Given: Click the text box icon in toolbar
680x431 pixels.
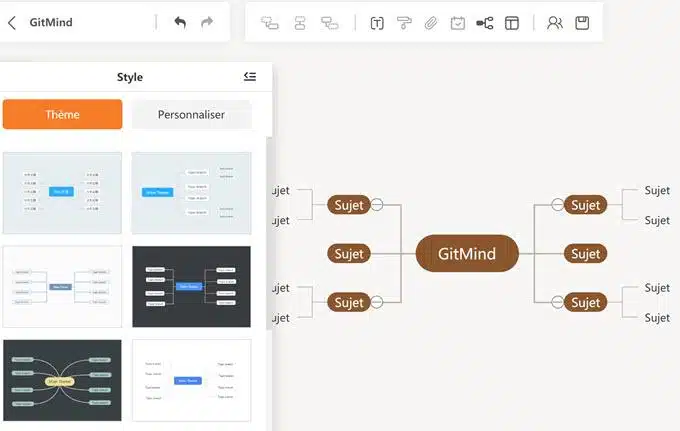Looking at the screenshot, I should pyautogui.click(x=377, y=22).
